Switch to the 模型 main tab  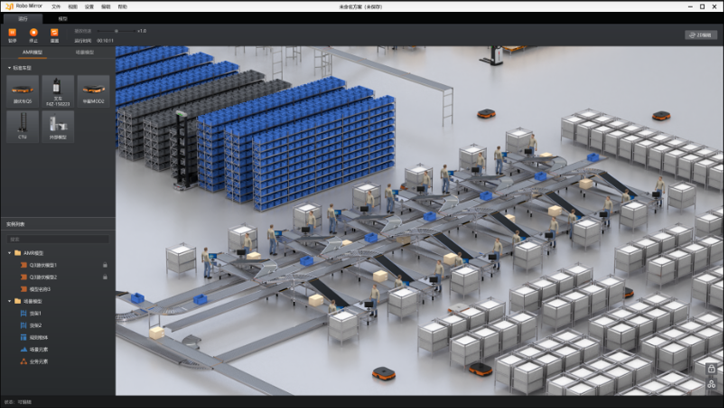coord(63,18)
